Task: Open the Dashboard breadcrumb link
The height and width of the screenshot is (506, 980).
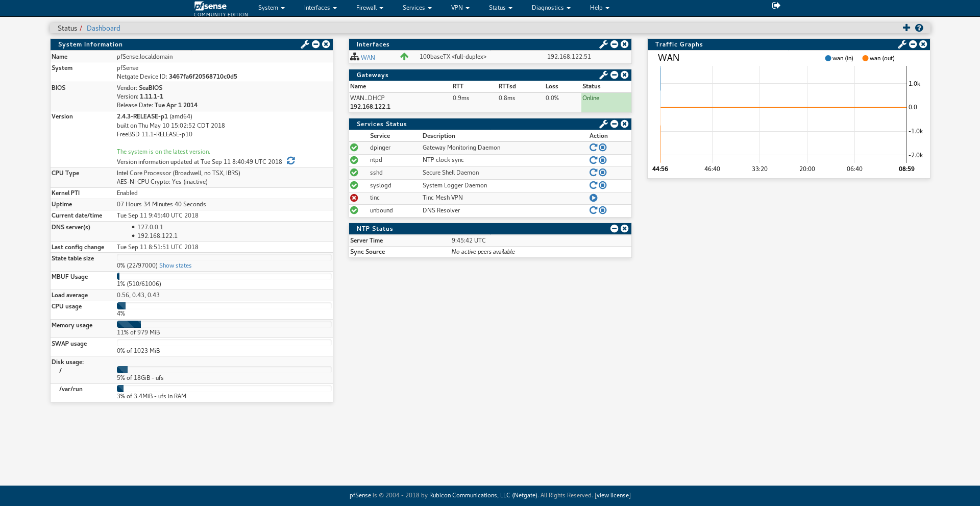Action: pos(104,28)
